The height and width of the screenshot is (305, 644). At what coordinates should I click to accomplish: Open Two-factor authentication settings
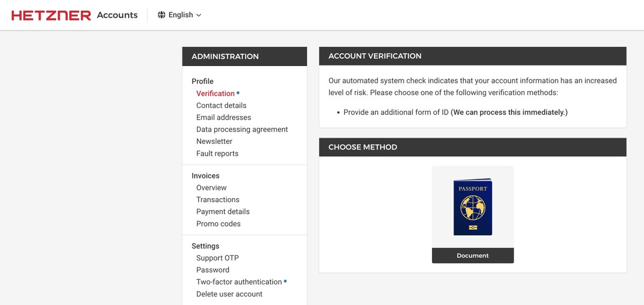pos(239,282)
